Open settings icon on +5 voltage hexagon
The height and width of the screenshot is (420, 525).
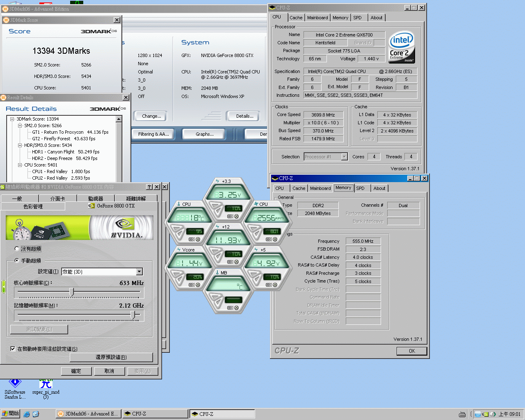point(269,285)
